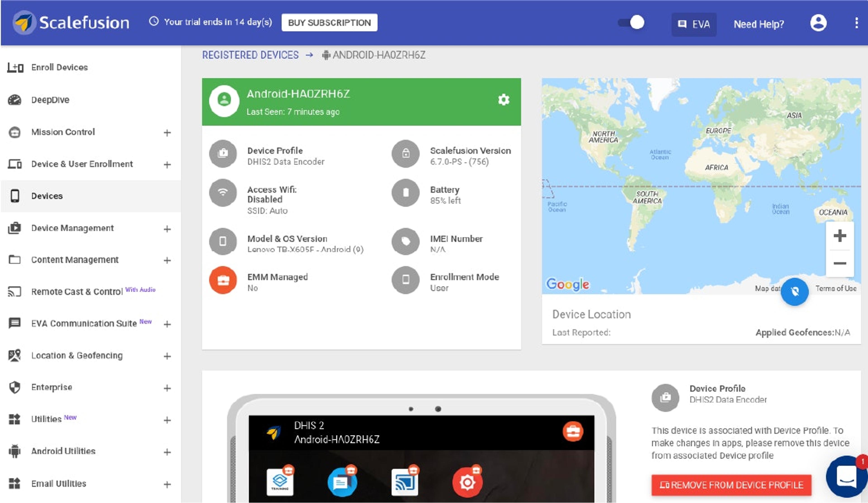Click the Scalefusion logo

click(71, 23)
